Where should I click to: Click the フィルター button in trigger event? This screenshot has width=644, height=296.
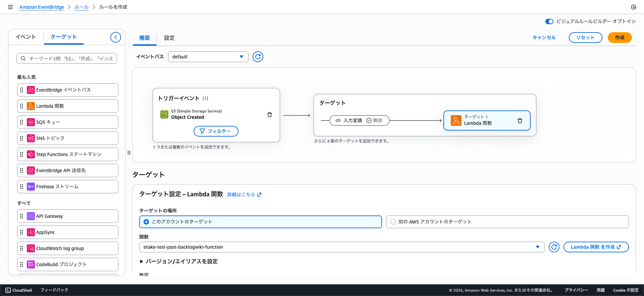216,131
